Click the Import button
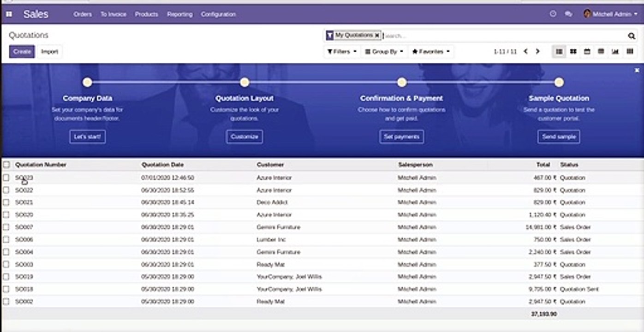This screenshot has height=332, width=644. [49, 52]
